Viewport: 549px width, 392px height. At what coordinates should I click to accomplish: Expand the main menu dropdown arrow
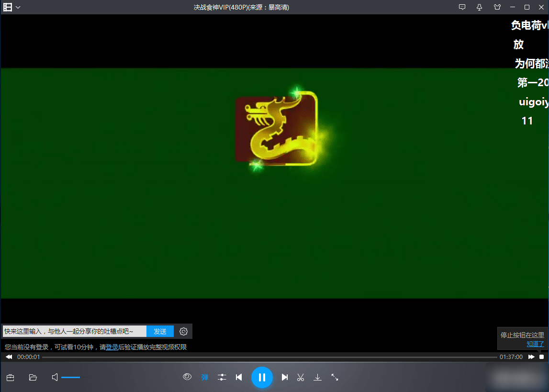18,7
